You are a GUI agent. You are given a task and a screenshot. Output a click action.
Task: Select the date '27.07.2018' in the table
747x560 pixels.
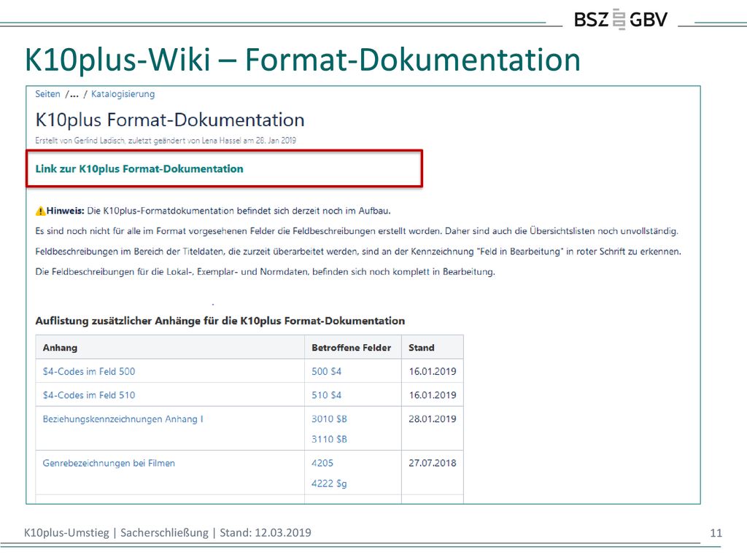point(433,463)
